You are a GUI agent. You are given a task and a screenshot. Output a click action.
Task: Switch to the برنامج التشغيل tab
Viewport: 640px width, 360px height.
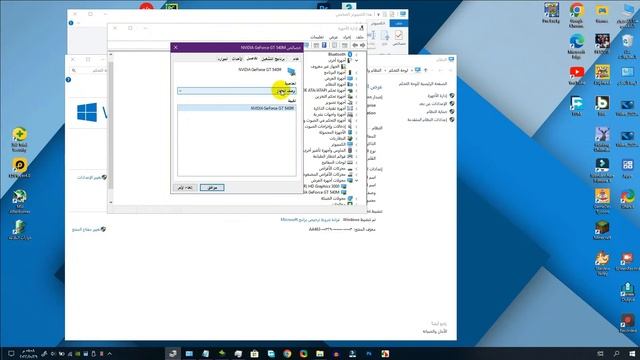pyautogui.click(x=273, y=59)
